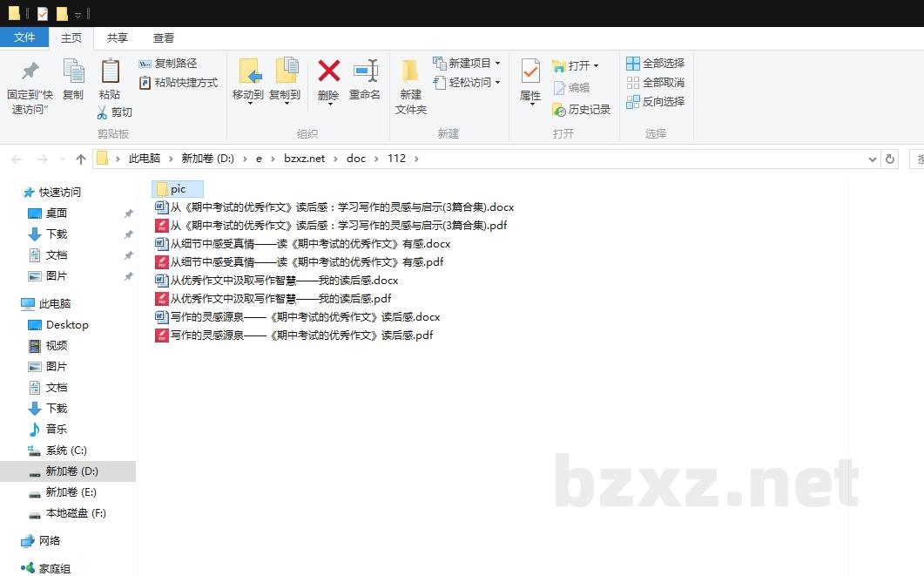Open the New Item (新建项目) dropdown

(x=468, y=64)
